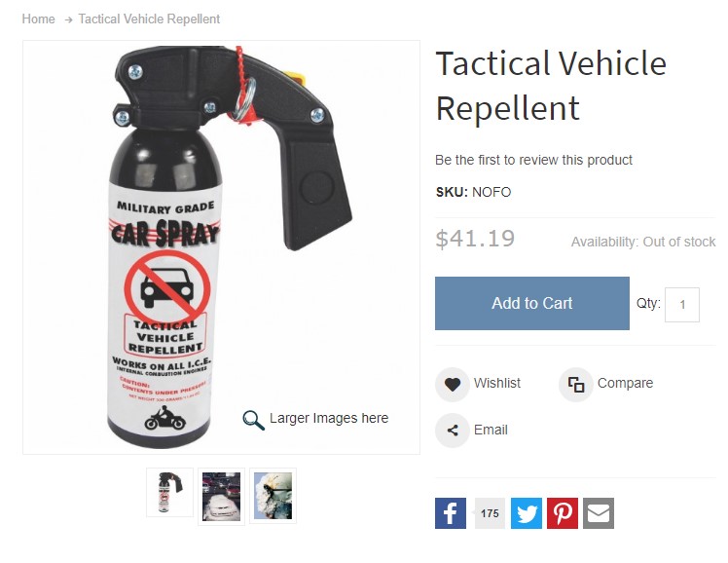Click the Facebook share icon

pos(451,513)
